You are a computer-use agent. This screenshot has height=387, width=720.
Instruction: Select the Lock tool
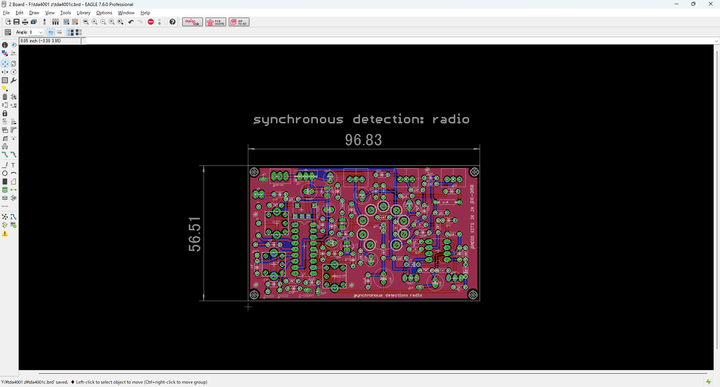tap(5, 113)
